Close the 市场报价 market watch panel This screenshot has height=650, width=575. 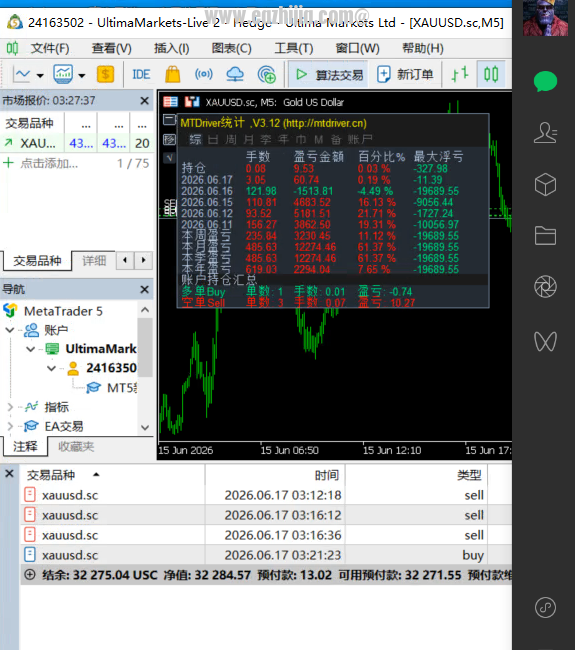pos(144,101)
